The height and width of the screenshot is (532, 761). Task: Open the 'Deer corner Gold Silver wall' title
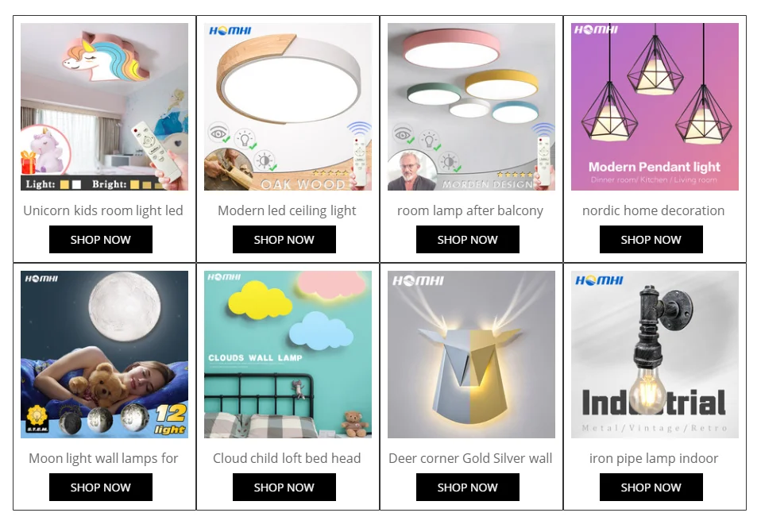click(x=470, y=458)
